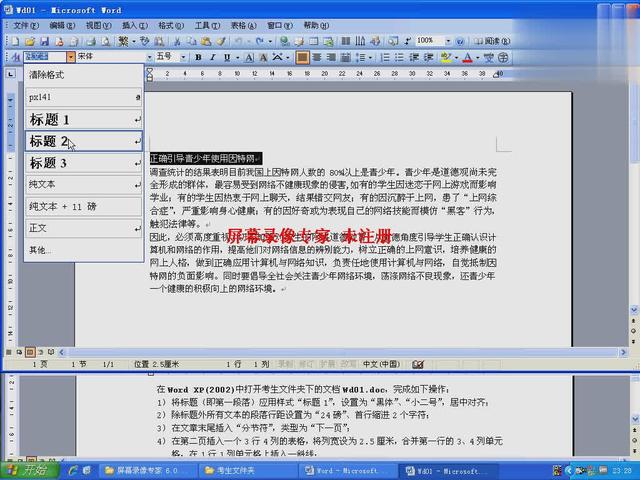Viewport: 640px width, 480px height.
Task: Click the Print icon
Action: (90, 41)
